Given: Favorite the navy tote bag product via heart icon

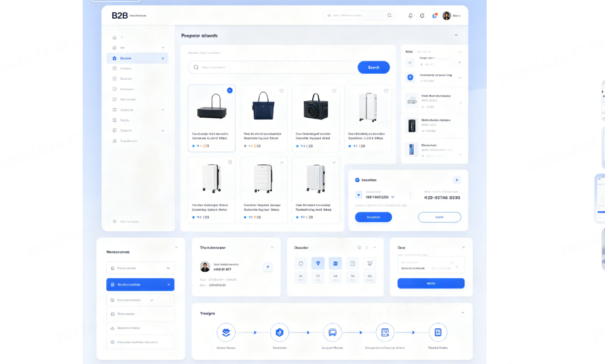Looking at the screenshot, I should (x=281, y=91).
